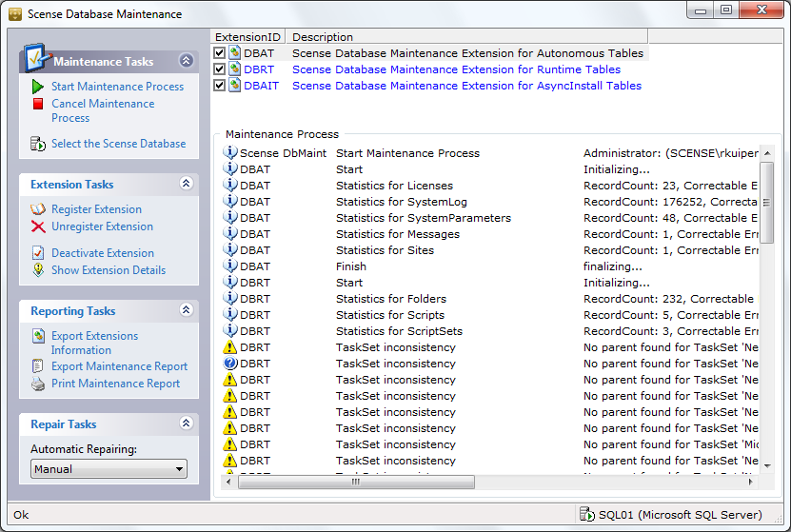Click the Cancel Maintenance Process link
The width and height of the screenshot is (791, 532).
pos(103,111)
